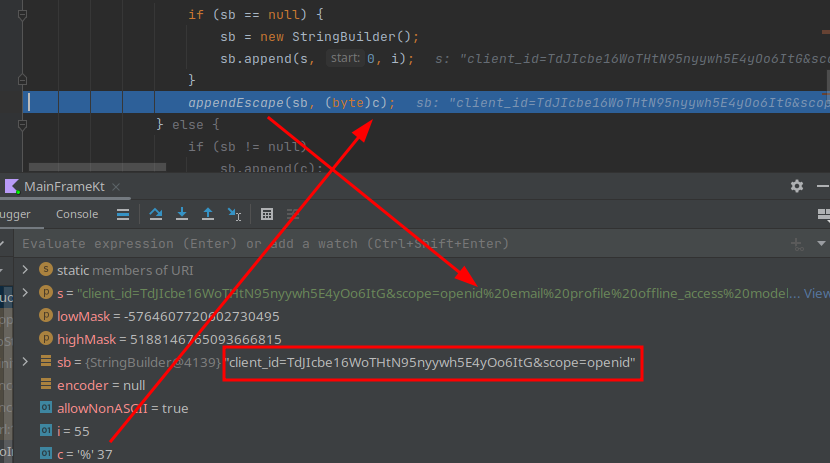Image resolution: width=830 pixels, height=463 pixels.
Task: Expand the static members of URI node
Action: point(26,270)
